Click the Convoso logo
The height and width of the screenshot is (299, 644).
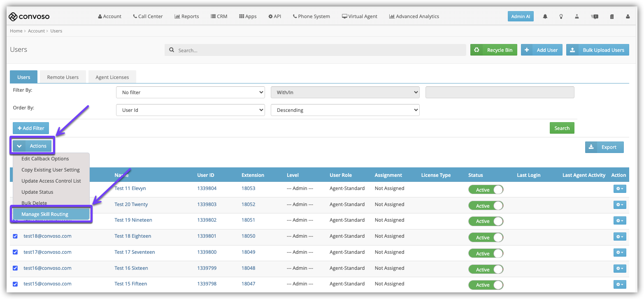29,16
